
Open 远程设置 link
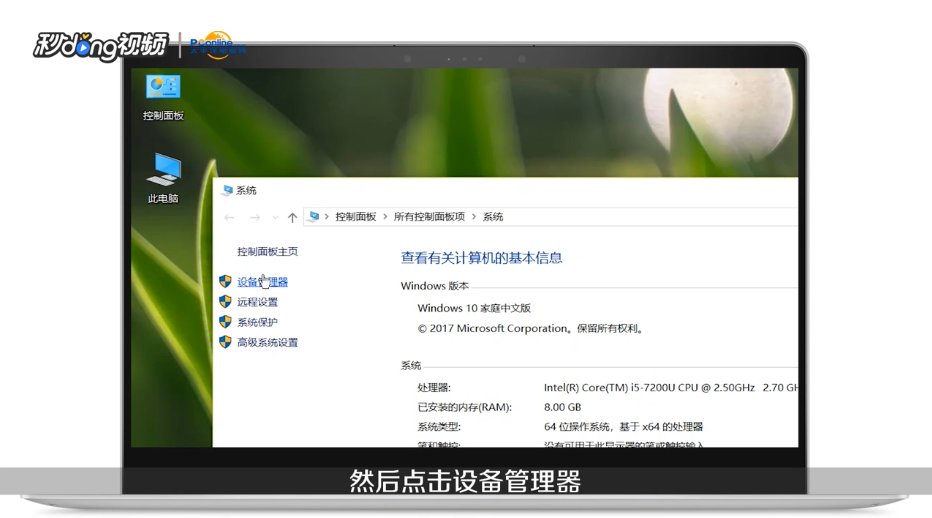click(257, 302)
